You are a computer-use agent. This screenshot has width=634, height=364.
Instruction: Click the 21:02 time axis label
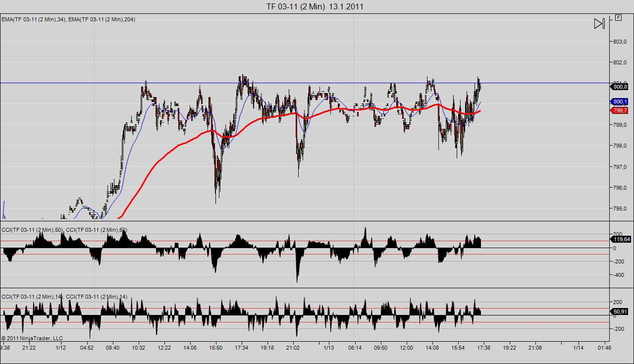click(x=293, y=348)
